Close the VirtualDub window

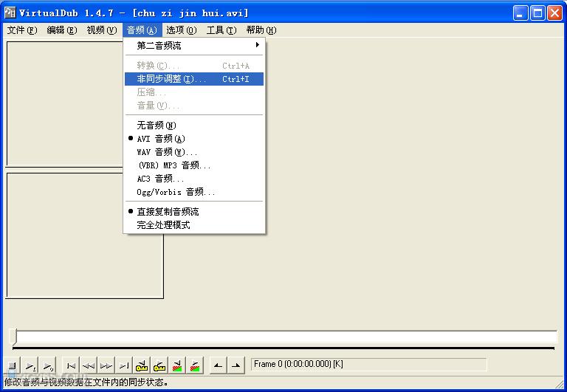554,13
